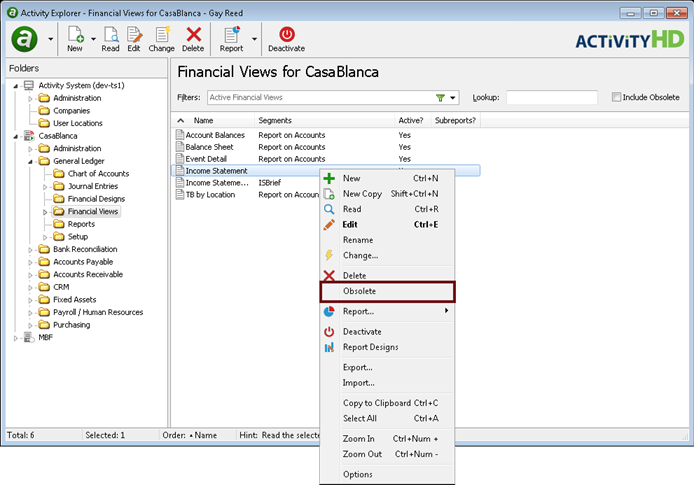
Task: Collapse the Activity System tree node
Action: tap(15, 86)
